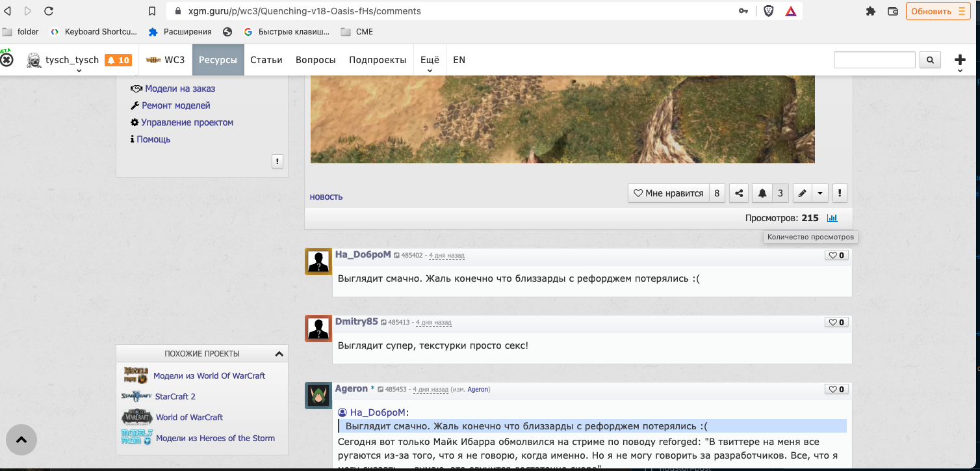Open the Статьи menu item
This screenshot has height=471, width=980.
[x=266, y=60]
